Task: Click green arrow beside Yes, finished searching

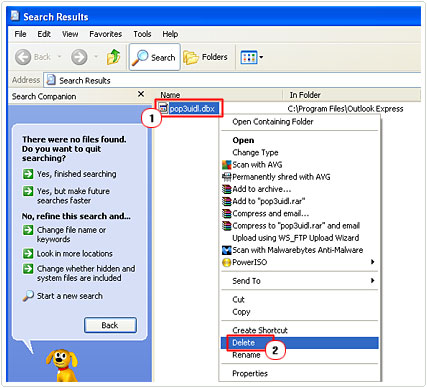Action: point(28,174)
